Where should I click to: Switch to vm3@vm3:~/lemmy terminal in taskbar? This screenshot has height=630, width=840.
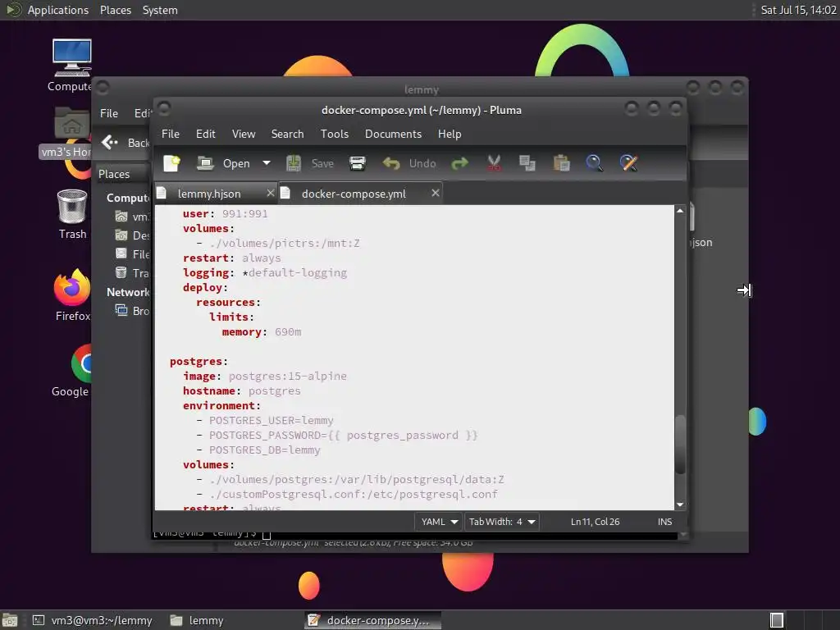point(93,620)
